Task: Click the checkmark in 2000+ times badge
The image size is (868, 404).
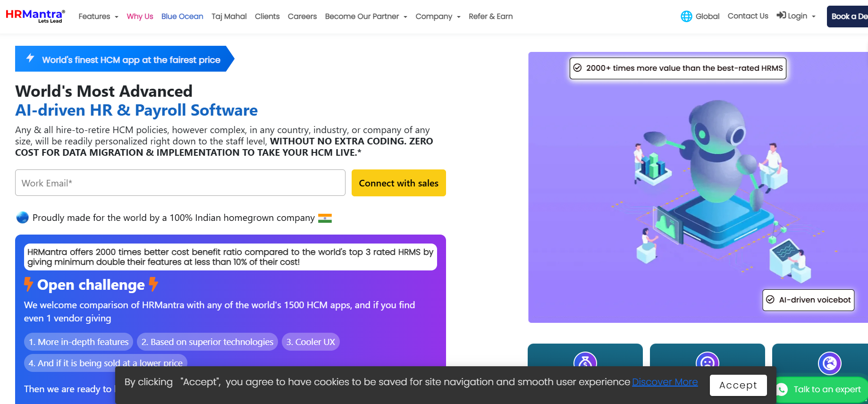Action: 577,68
